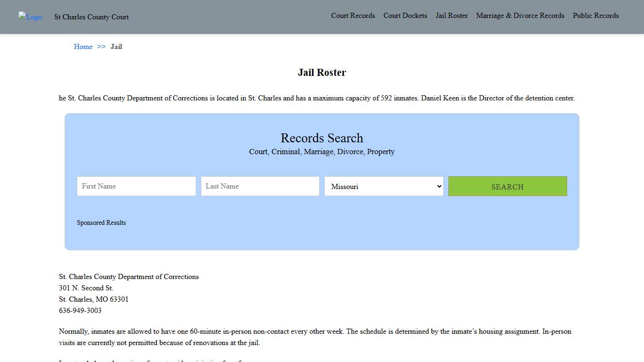Image resolution: width=644 pixels, height=362 pixels.
Task: Navigate to Public Records
Action: point(595,16)
